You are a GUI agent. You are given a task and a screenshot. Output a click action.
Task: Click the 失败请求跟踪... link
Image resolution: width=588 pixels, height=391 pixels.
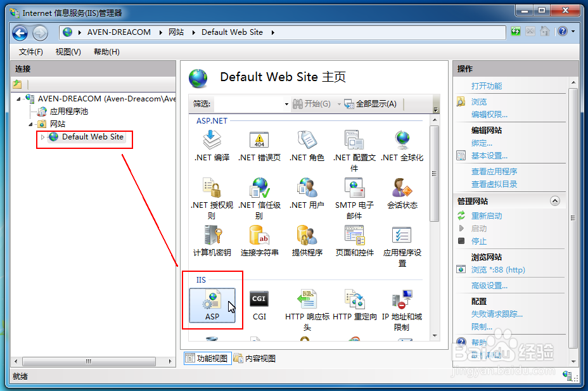pos(497,314)
